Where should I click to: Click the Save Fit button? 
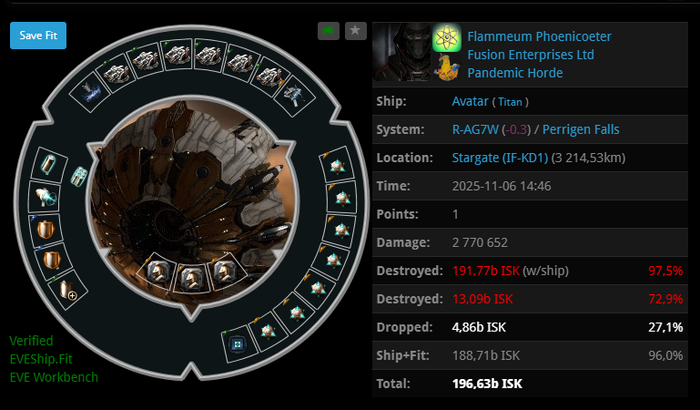coord(38,35)
